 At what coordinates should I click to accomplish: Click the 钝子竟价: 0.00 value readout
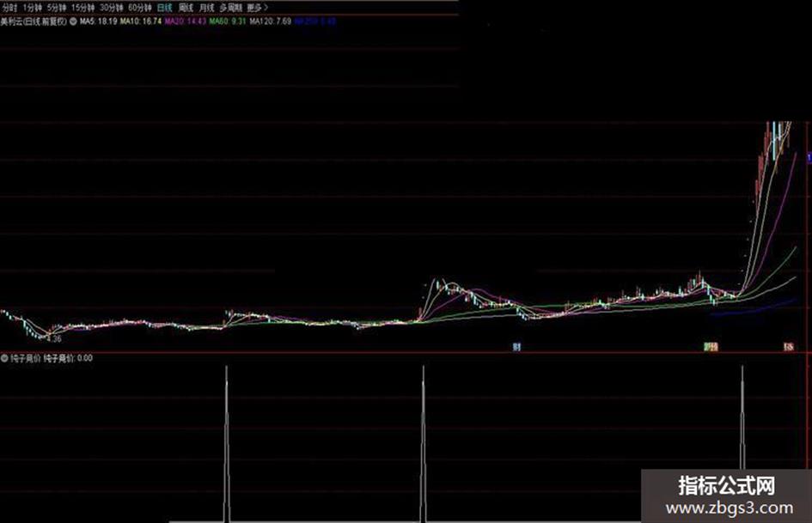pos(68,358)
